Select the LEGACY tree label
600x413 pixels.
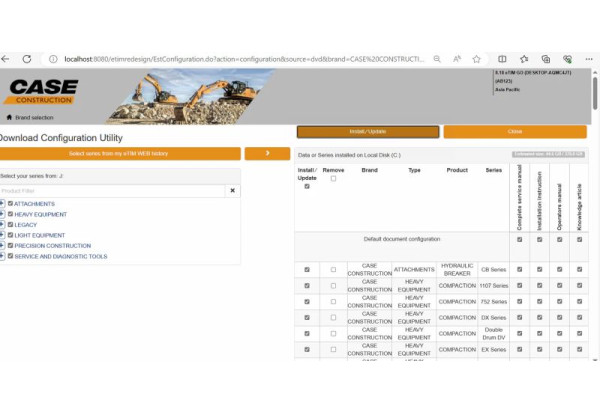pyautogui.click(x=25, y=225)
